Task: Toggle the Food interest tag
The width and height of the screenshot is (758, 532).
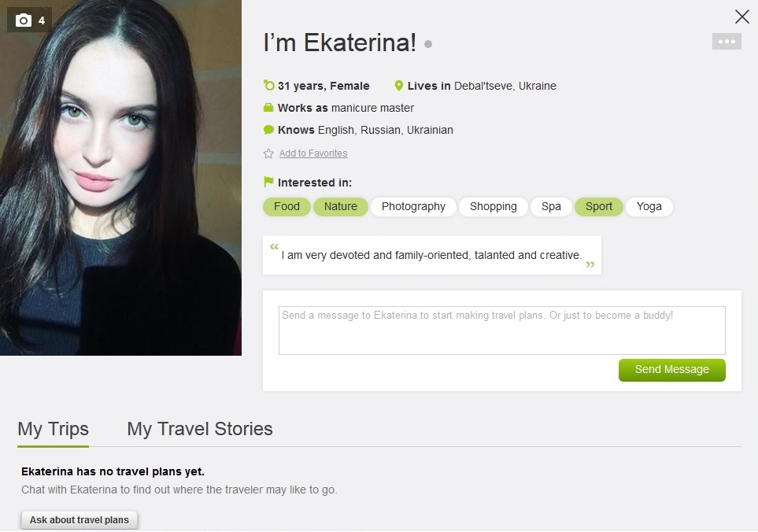Action: 287,206
